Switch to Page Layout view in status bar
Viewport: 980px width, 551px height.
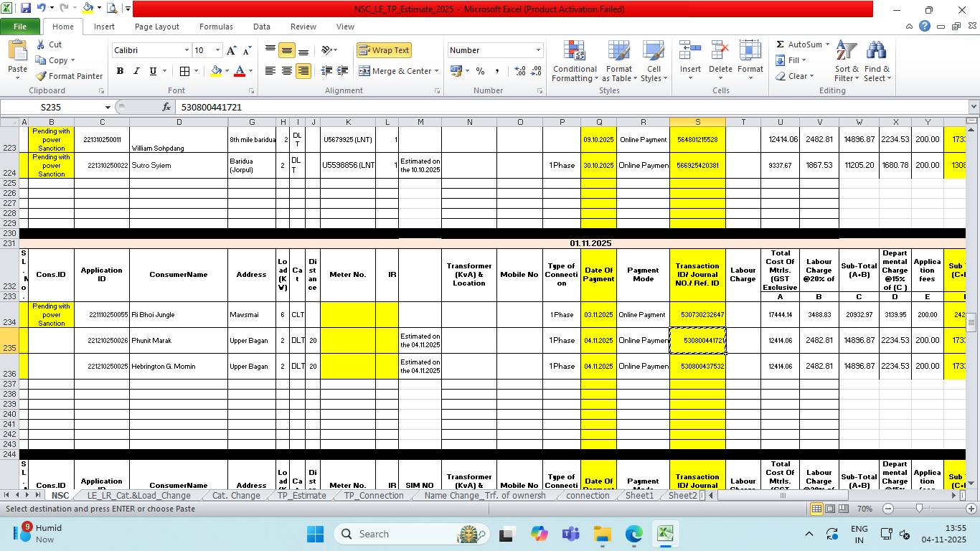[830, 509]
